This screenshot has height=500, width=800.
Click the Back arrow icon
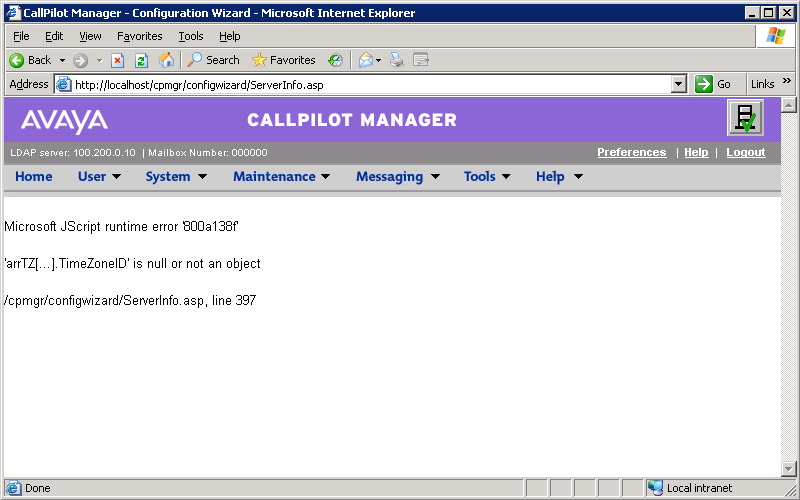16,60
